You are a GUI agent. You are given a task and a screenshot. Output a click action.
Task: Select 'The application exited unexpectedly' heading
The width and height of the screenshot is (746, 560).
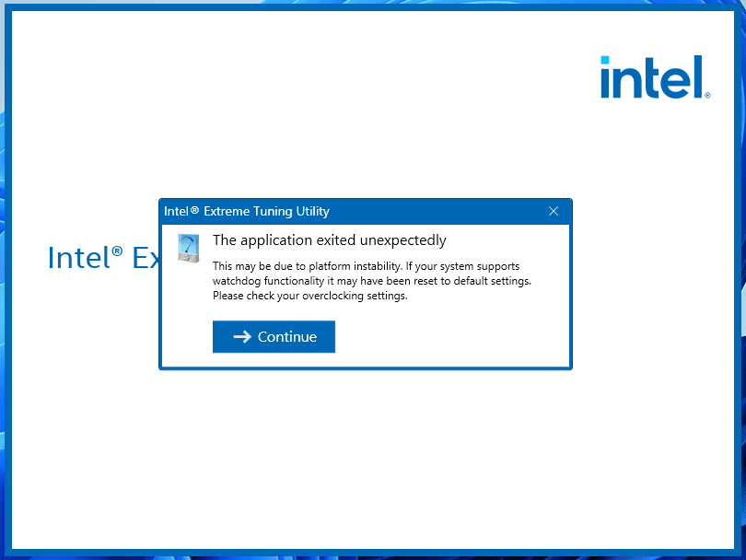tap(329, 240)
